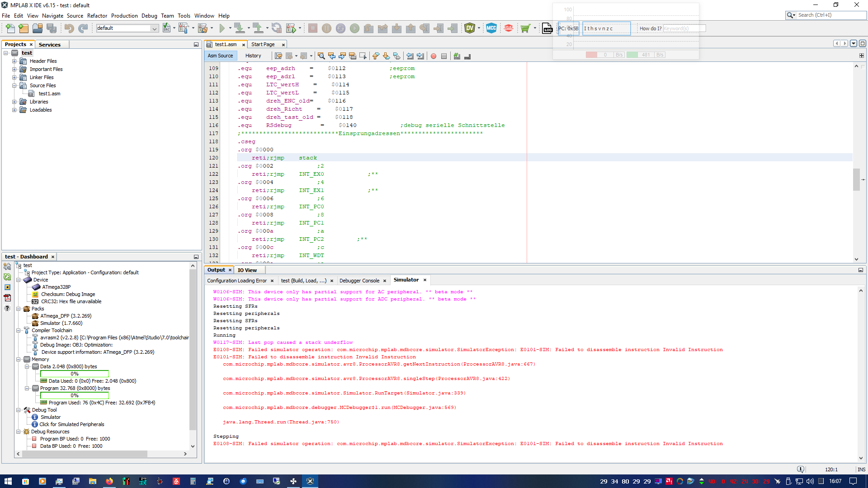Image resolution: width=868 pixels, height=488 pixels.
Task: Click the Dashboard help question-mark icon
Action: [x=7, y=308]
